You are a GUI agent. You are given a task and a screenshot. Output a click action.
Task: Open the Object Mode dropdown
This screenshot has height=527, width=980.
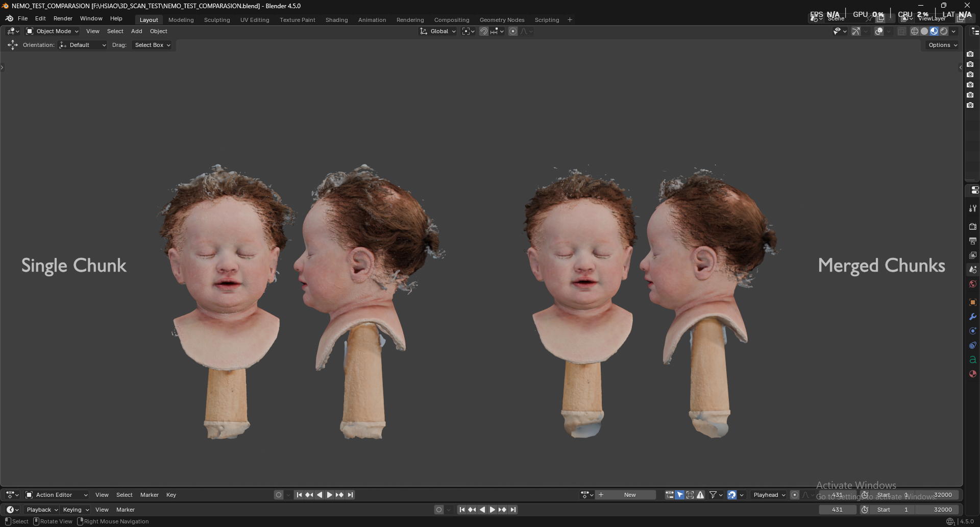point(53,31)
